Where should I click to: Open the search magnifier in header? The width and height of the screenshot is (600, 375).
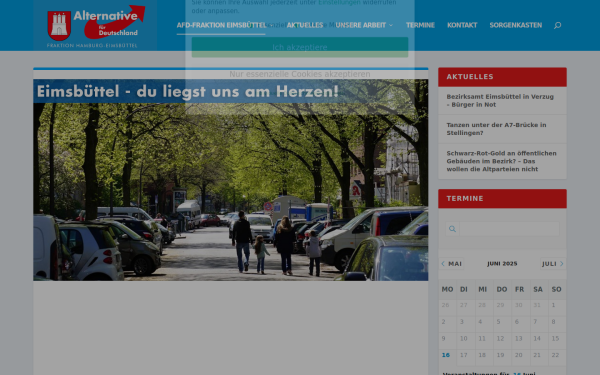coord(557,25)
